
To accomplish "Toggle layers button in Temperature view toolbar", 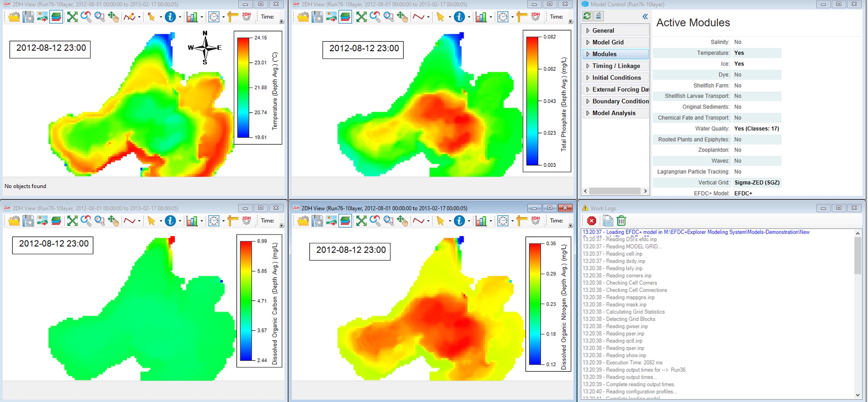I will [56, 17].
